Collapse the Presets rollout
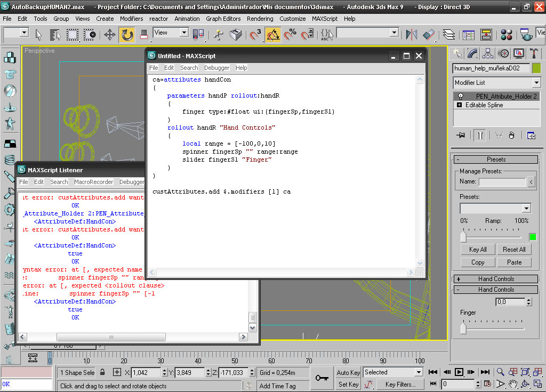The height and width of the screenshot is (392, 546). coord(496,159)
